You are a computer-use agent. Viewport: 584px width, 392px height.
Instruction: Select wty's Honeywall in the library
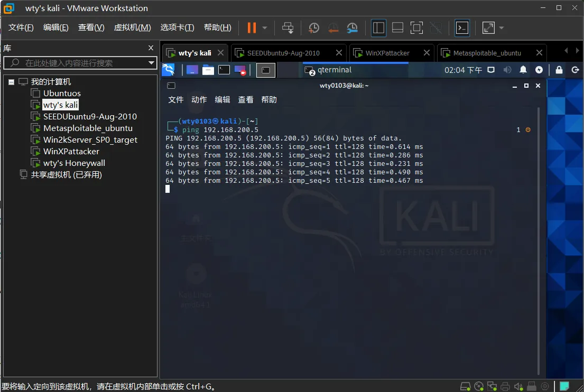(x=74, y=163)
